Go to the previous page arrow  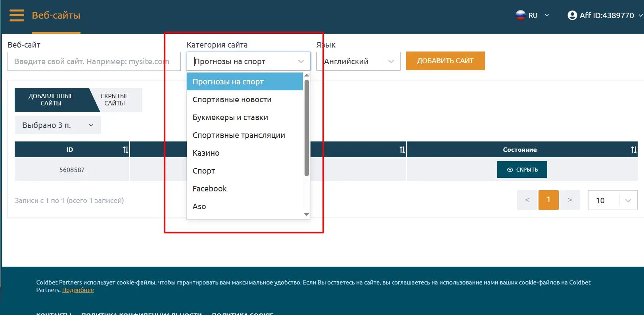pyautogui.click(x=527, y=200)
